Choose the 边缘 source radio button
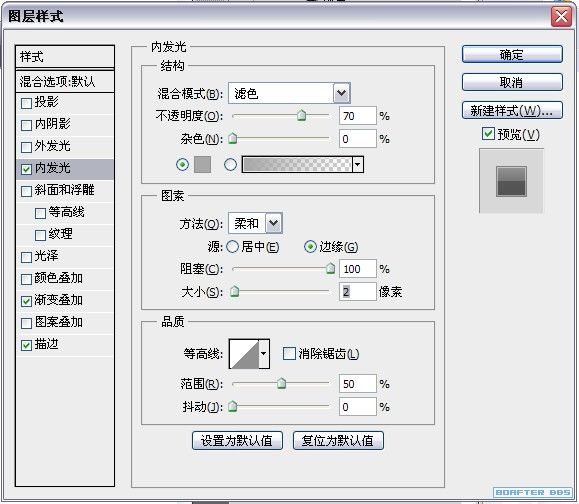The image size is (579, 504). tap(310, 246)
